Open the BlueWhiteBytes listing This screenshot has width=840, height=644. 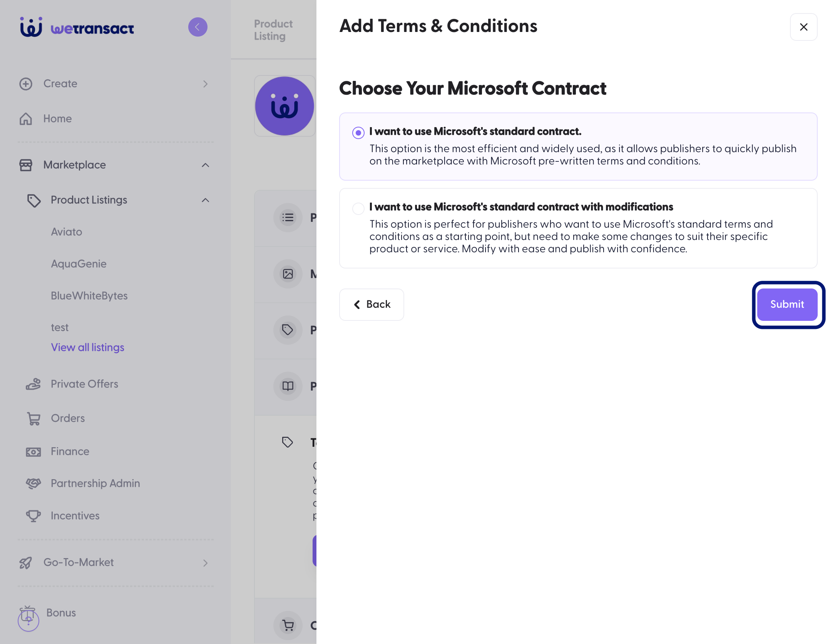click(89, 296)
